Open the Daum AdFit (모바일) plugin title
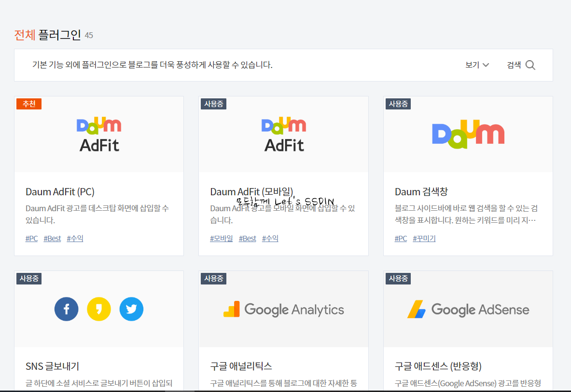This screenshot has width=571, height=392. [251, 191]
